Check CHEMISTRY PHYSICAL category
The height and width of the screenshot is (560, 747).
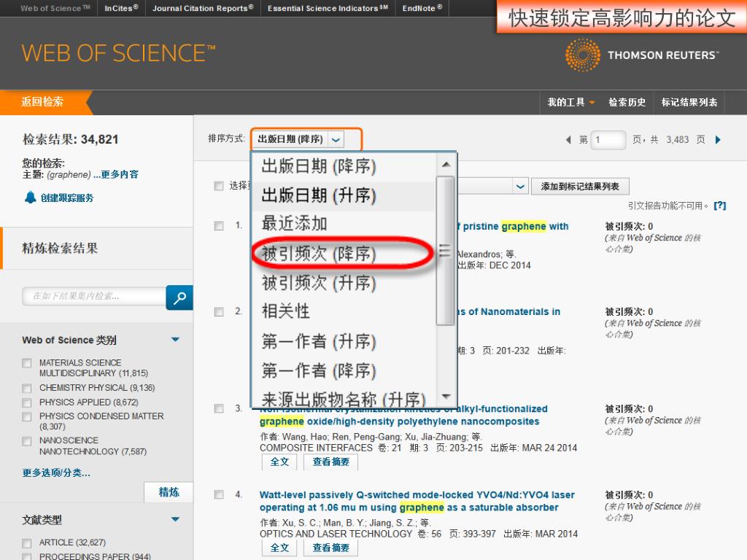pos(27,388)
